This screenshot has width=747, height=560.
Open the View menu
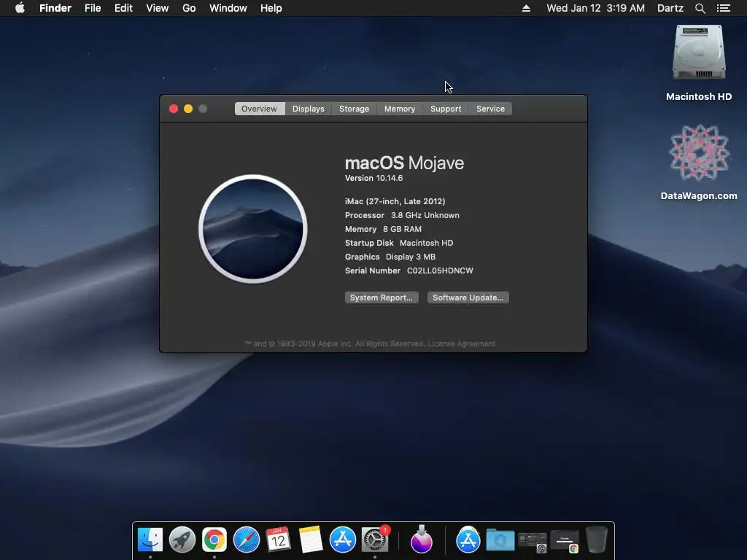click(158, 8)
